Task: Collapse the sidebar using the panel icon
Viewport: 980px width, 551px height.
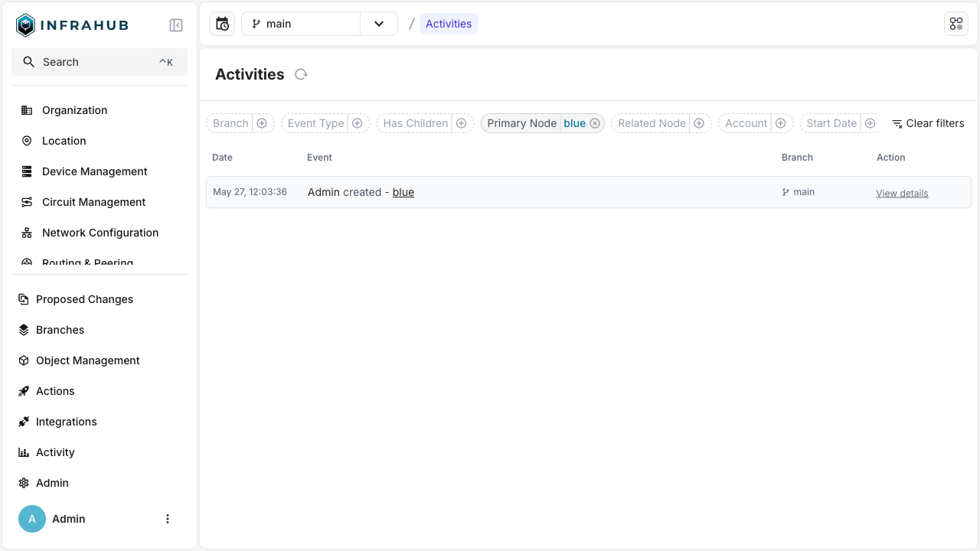Action: click(x=176, y=24)
